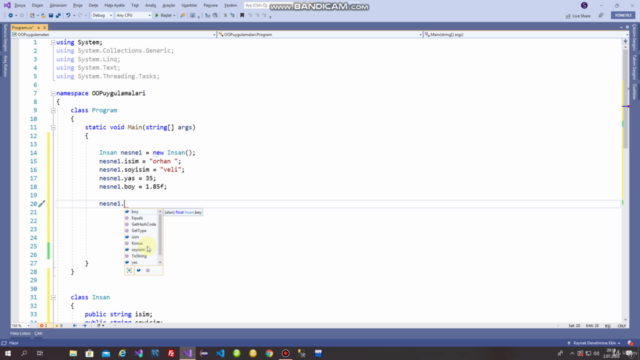
Task: Select isim in IntelliSense list
Action: [141, 237]
